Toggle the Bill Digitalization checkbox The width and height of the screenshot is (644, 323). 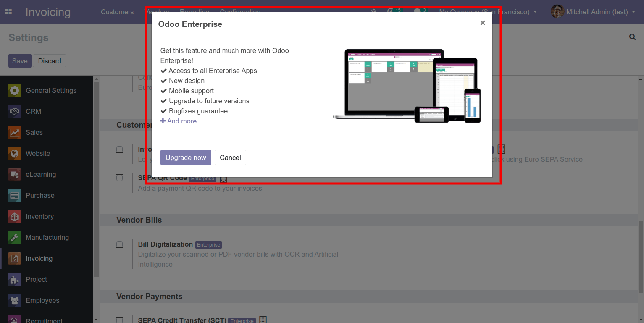point(120,244)
